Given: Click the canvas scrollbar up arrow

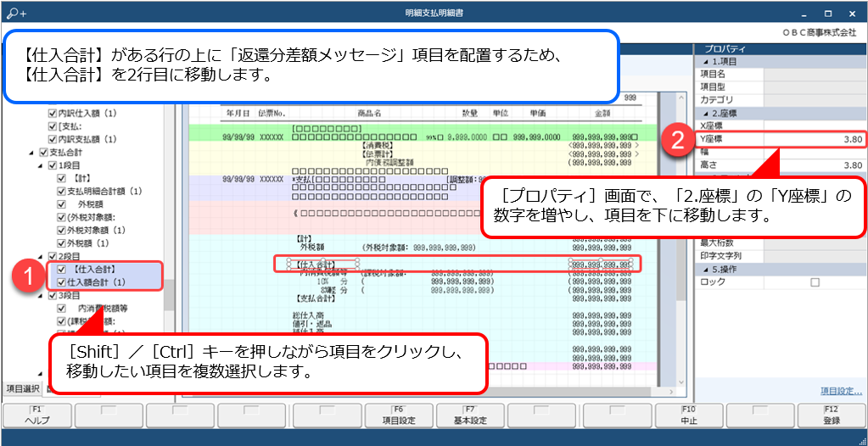Looking at the screenshot, I should click(x=681, y=98).
